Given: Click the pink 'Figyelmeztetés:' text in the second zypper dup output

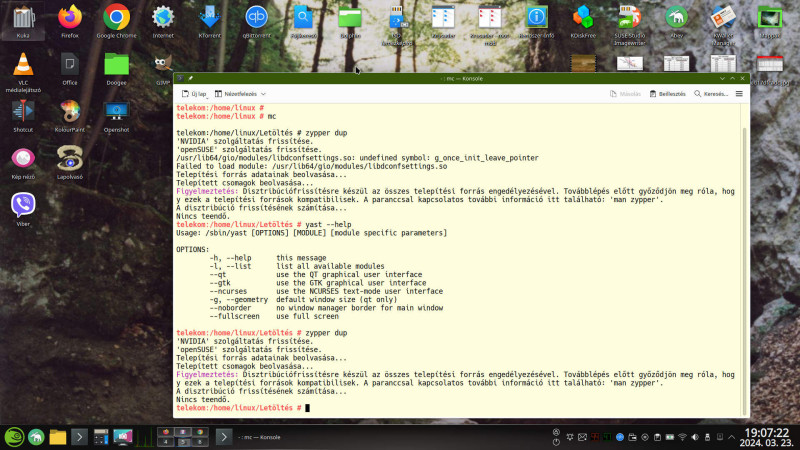Looking at the screenshot, I should (207, 374).
